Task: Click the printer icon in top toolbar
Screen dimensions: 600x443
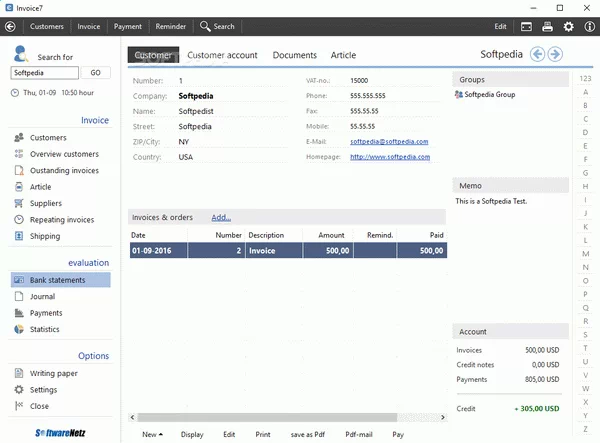Action: point(548,26)
